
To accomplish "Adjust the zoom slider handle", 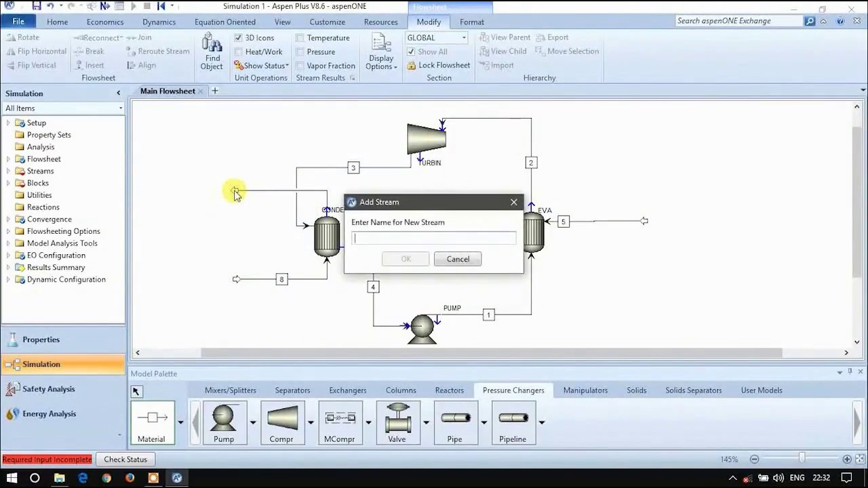I will click(802, 459).
